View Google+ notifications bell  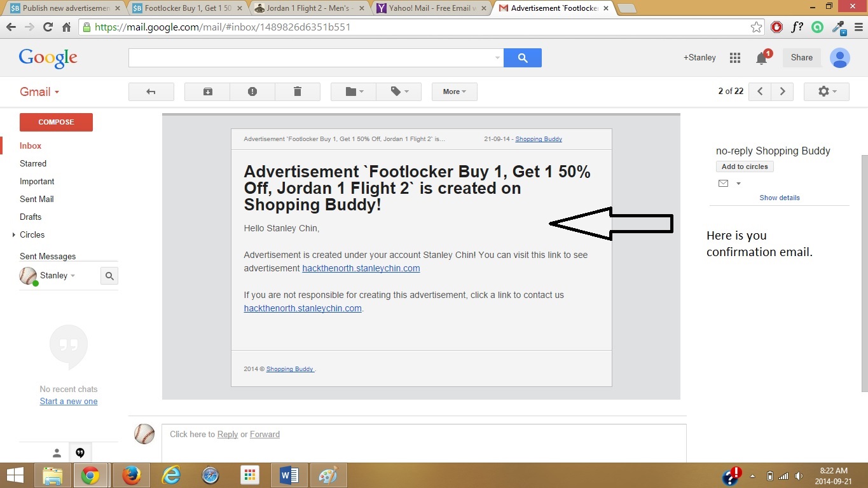(x=762, y=58)
